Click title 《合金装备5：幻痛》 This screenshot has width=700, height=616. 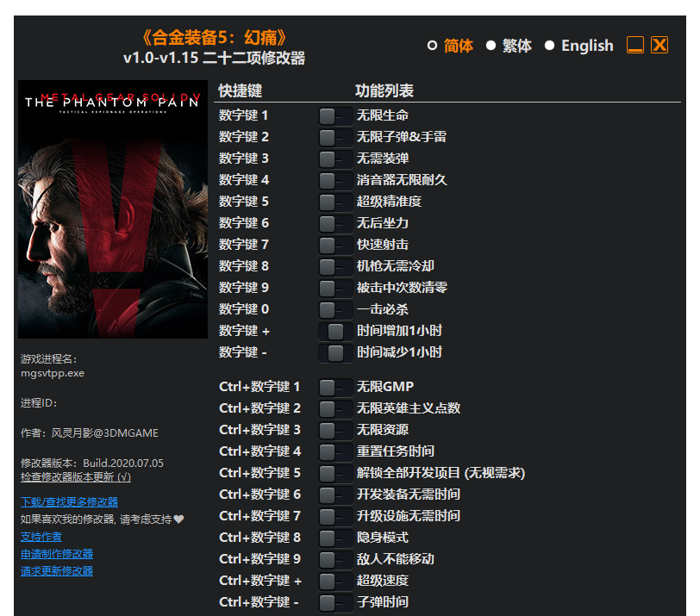pos(215,38)
